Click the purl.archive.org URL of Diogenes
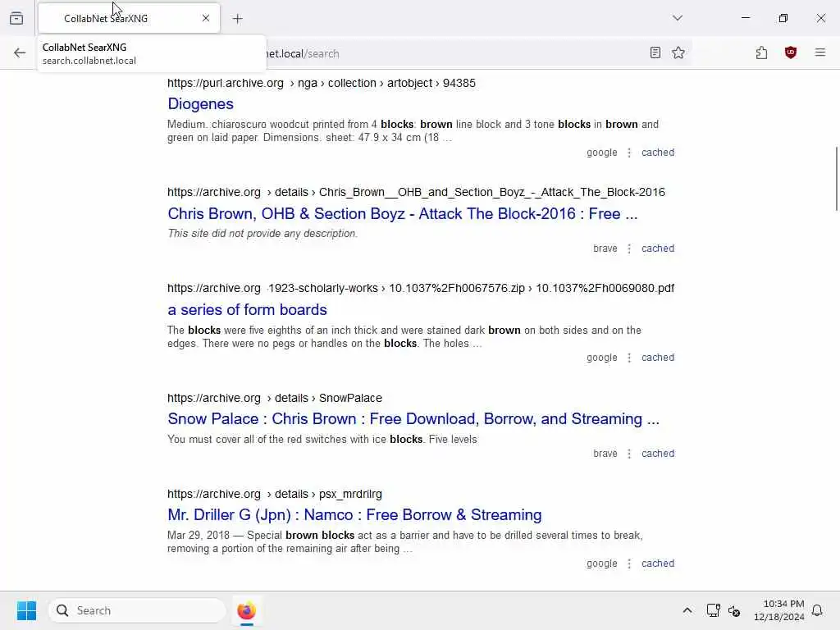 tap(322, 83)
